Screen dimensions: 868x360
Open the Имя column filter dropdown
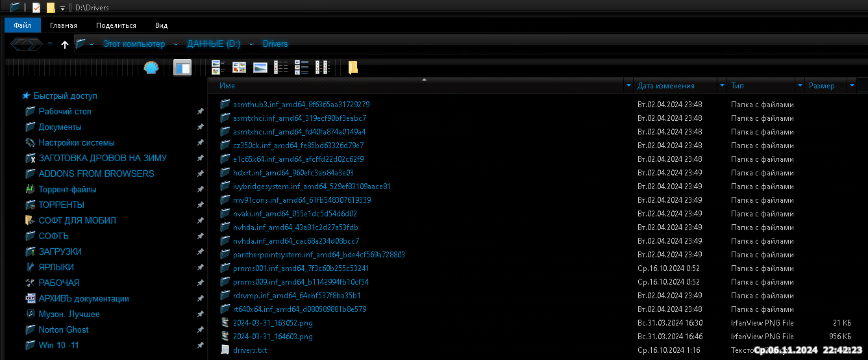[628, 86]
